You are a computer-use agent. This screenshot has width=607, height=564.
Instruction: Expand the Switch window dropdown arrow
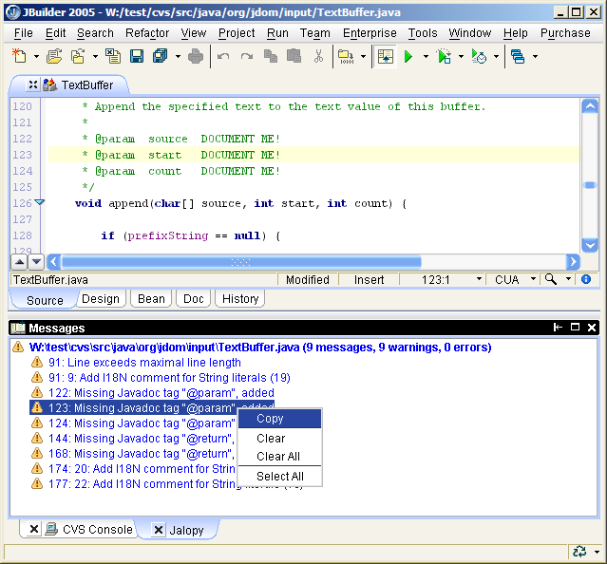click(535, 57)
